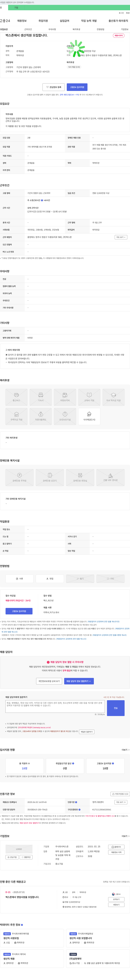The image size is (130, 980).
Task: Switch to the 전형방법 section tab
Action: (x=100, y=29)
